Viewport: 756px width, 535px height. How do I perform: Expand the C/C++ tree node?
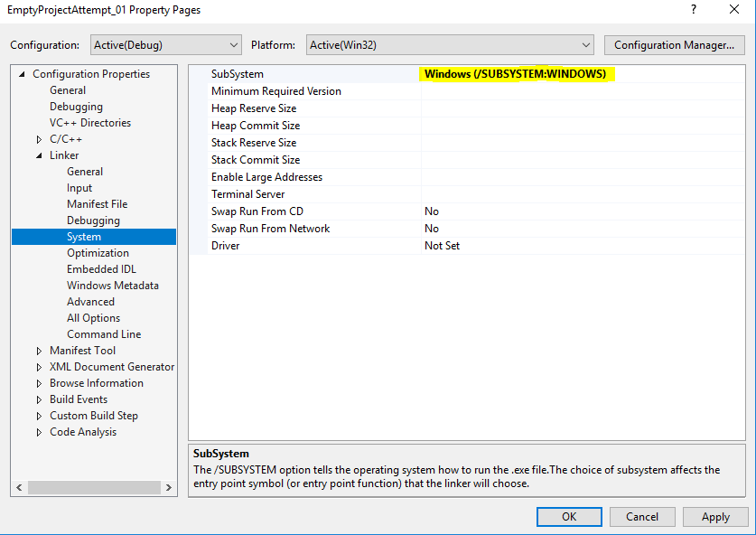[x=40, y=139]
